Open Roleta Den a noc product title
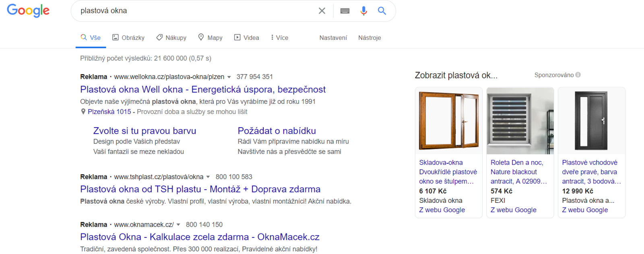644x254 pixels. coord(519,172)
